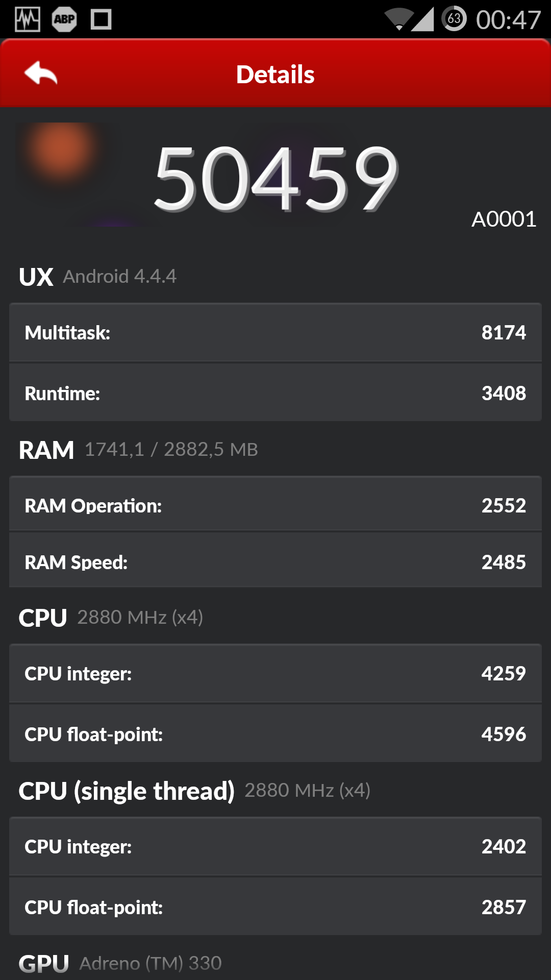Open the RAM Speed result row
The image size is (551, 980).
coord(275,560)
